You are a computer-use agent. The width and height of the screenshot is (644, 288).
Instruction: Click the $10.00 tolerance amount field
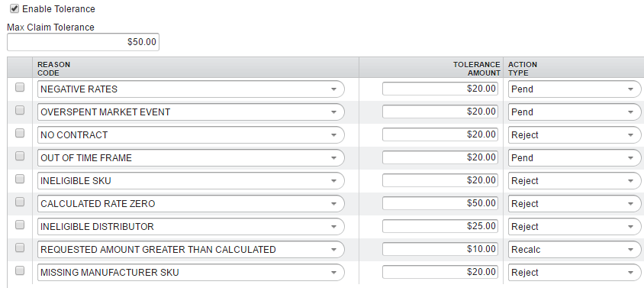pyautogui.click(x=440, y=249)
